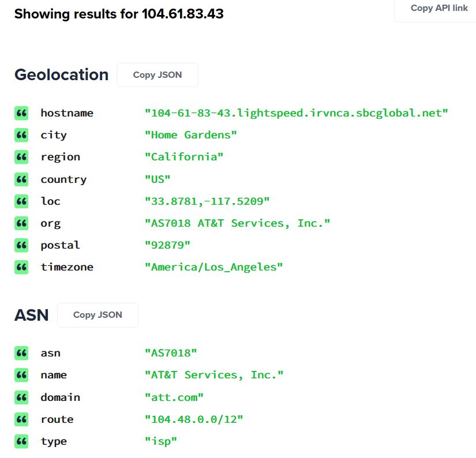Click the quote icon beside timezone
Viewport: 476px width, 458px height.
tap(21, 267)
